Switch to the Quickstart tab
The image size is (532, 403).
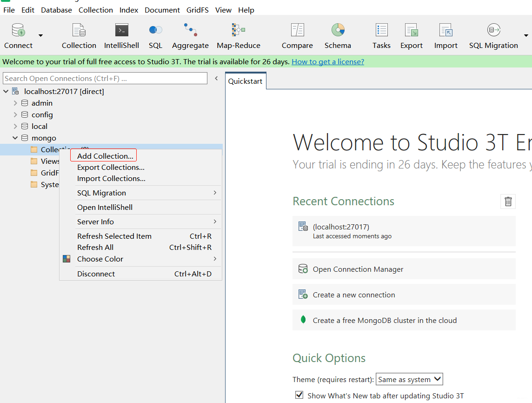click(x=245, y=81)
